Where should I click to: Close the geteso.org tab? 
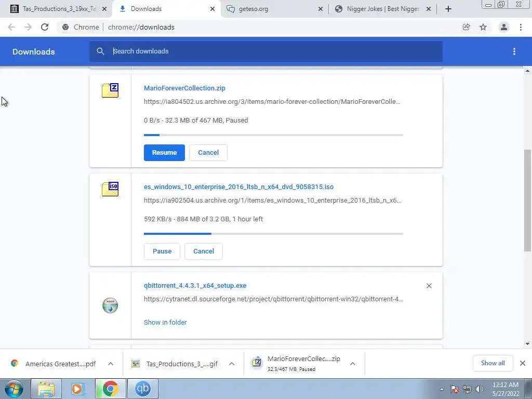click(320, 9)
